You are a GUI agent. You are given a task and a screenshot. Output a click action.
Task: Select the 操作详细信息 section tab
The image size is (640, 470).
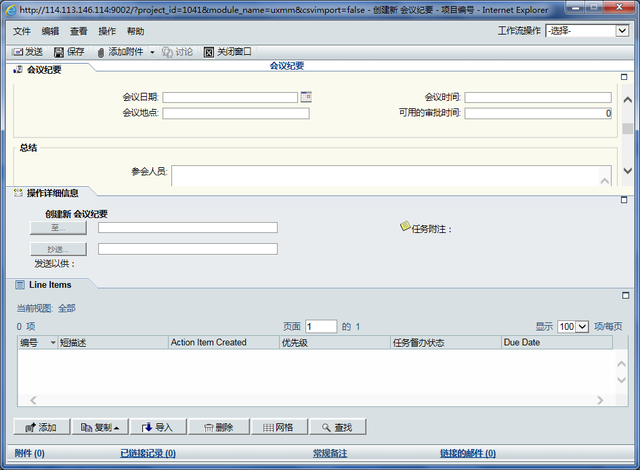point(52,193)
